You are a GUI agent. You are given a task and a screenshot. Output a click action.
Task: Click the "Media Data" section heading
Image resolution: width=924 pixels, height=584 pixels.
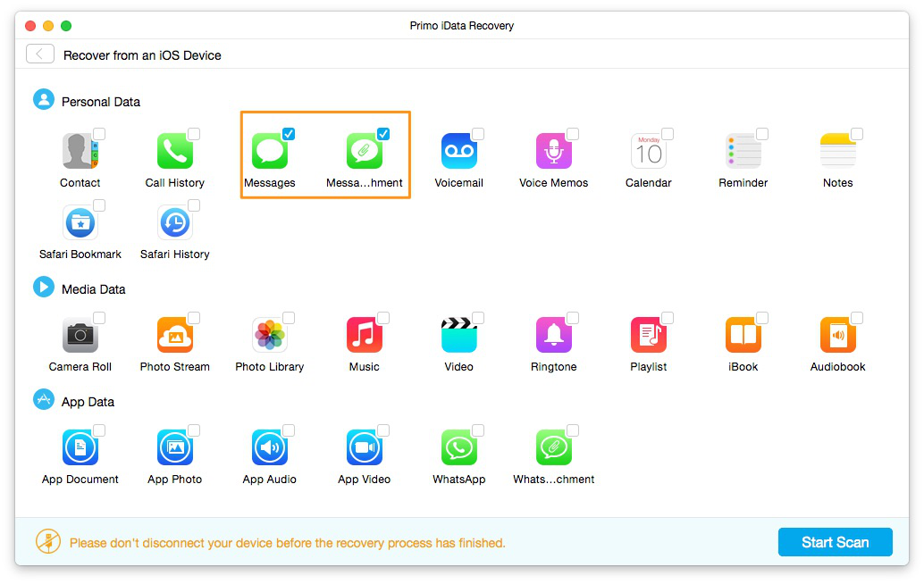94,289
